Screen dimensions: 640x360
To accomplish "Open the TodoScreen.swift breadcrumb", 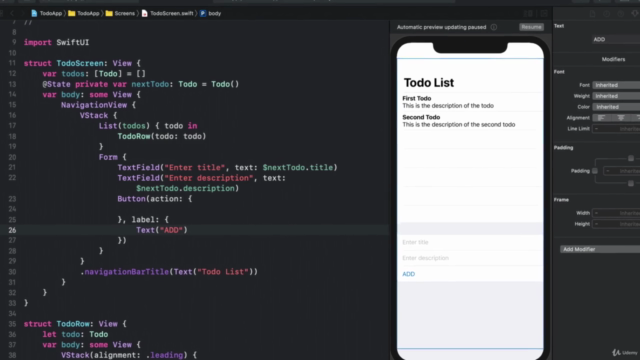I will click(x=167, y=13).
